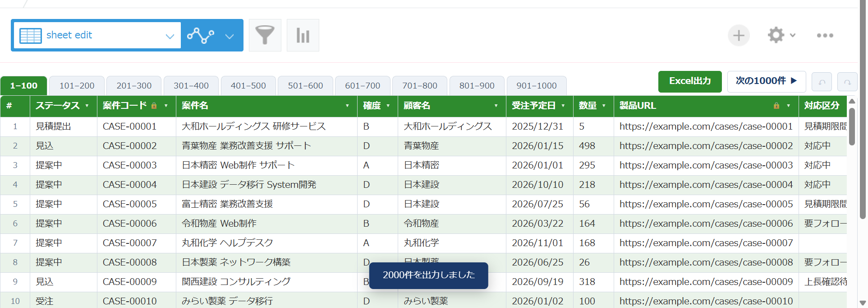
Task: Expand the graph view dropdown chevron
Action: pos(230,36)
